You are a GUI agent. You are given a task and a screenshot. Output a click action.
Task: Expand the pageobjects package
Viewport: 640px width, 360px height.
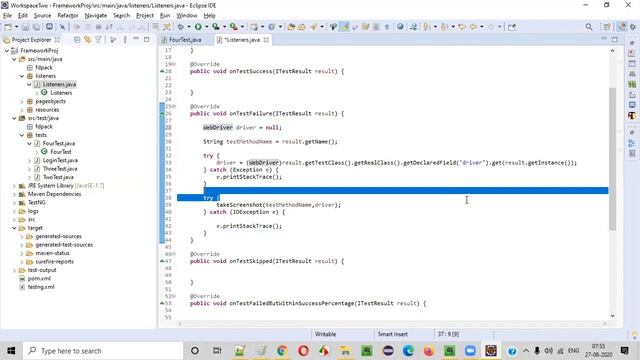tap(22, 101)
